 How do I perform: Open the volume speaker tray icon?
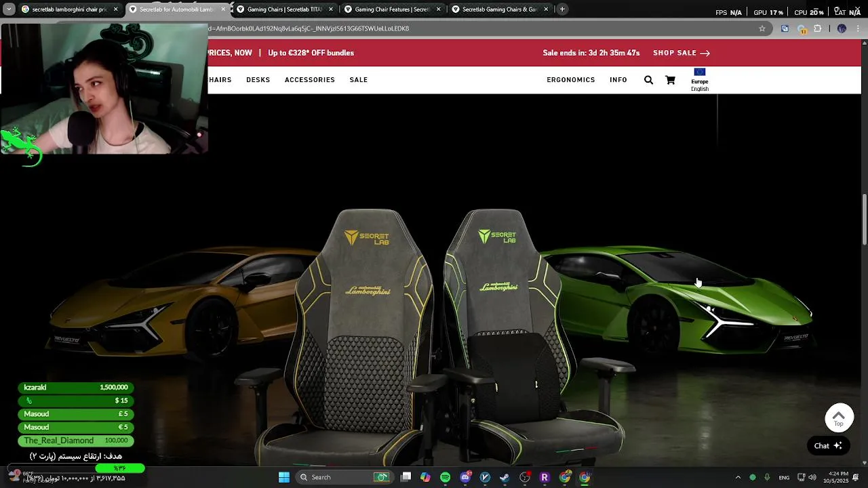[812, 477]
